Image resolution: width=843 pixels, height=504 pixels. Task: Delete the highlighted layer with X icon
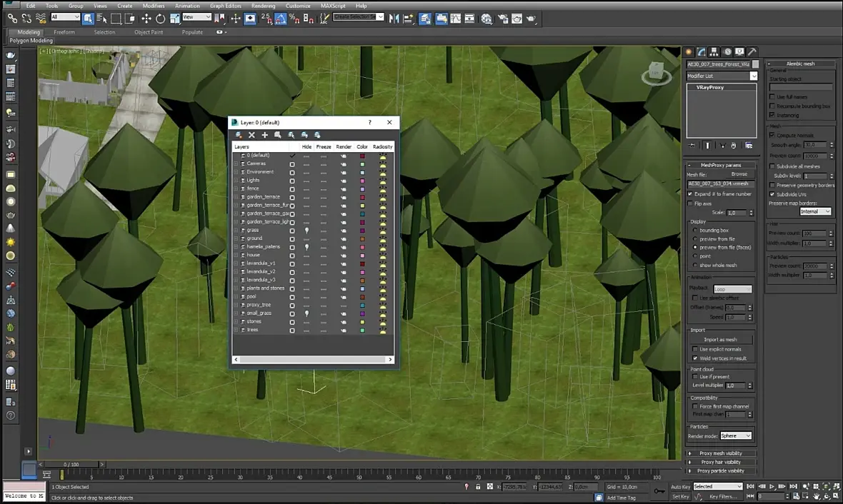coord(251,135)
